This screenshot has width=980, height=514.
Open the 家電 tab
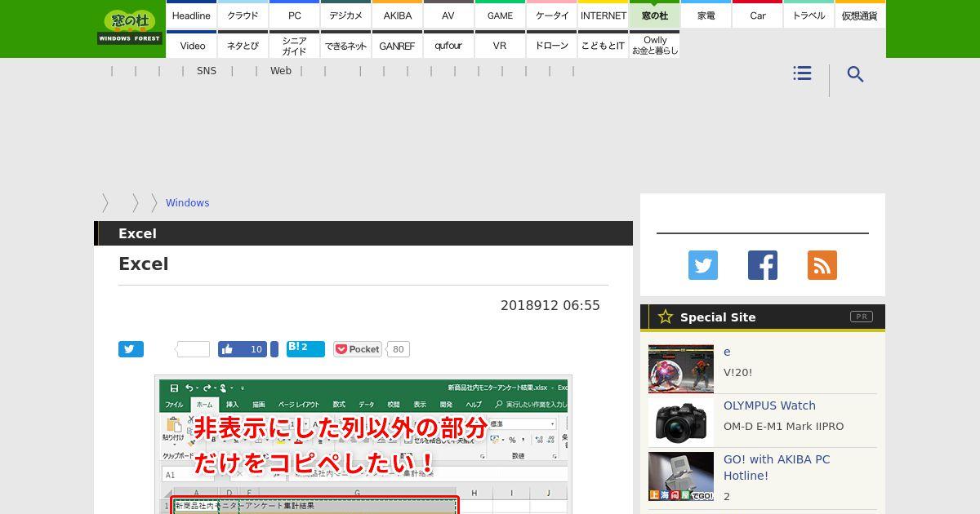[706, 15]
